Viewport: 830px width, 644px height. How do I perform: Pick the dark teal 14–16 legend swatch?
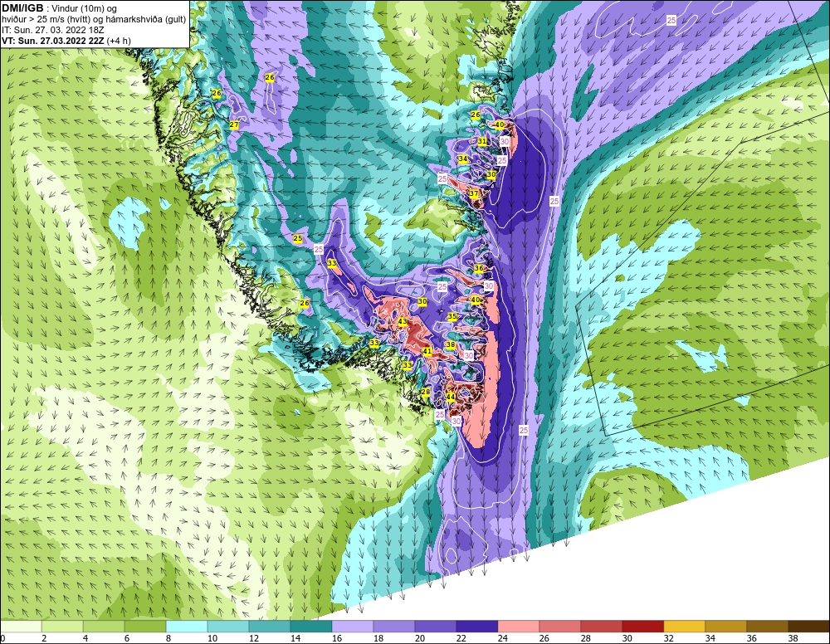click(310, 626)
